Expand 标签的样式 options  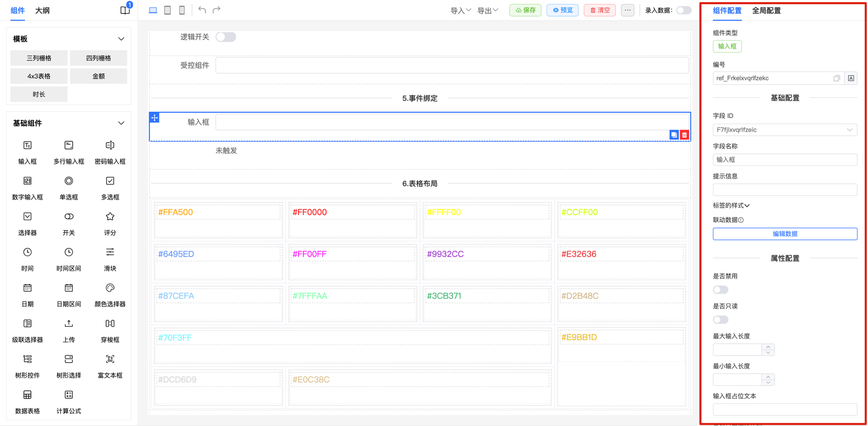(731, 205)
